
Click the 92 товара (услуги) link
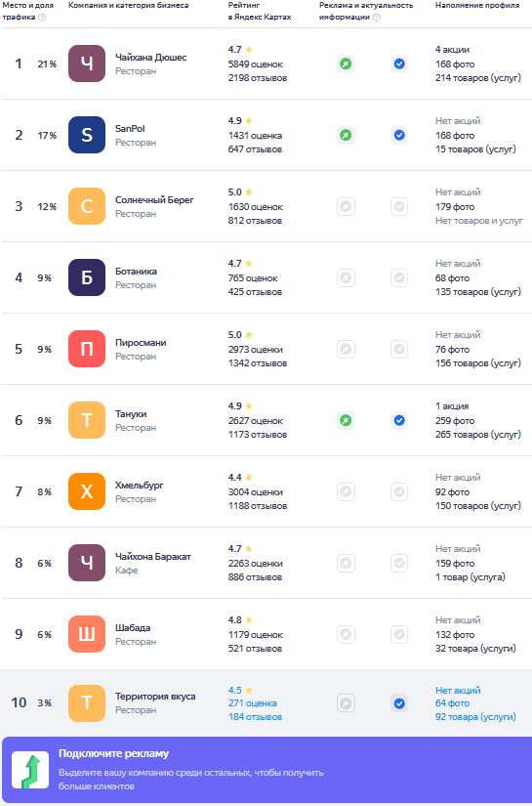[475, 716]
